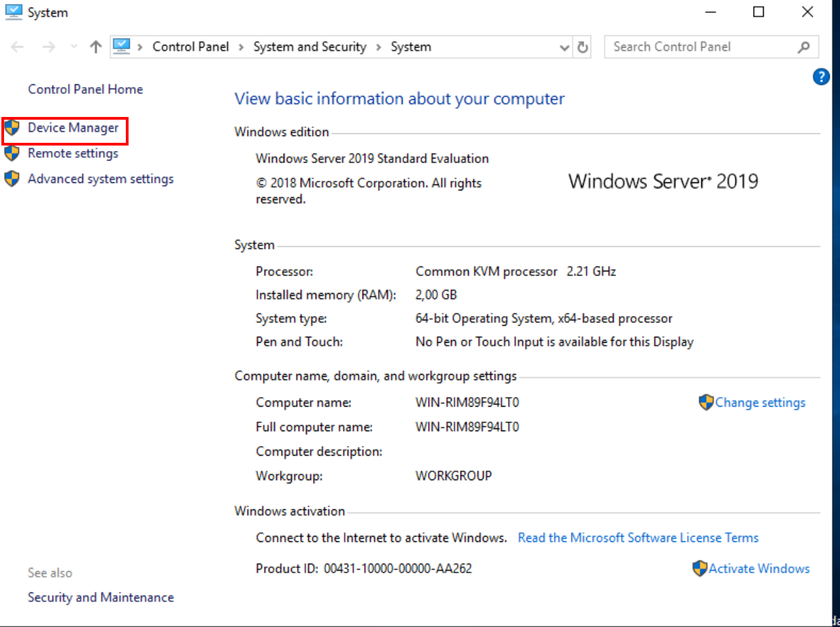The image size is (840, 627).
Task: Open Advanced system settings
Action: click(x=100, y=179)
